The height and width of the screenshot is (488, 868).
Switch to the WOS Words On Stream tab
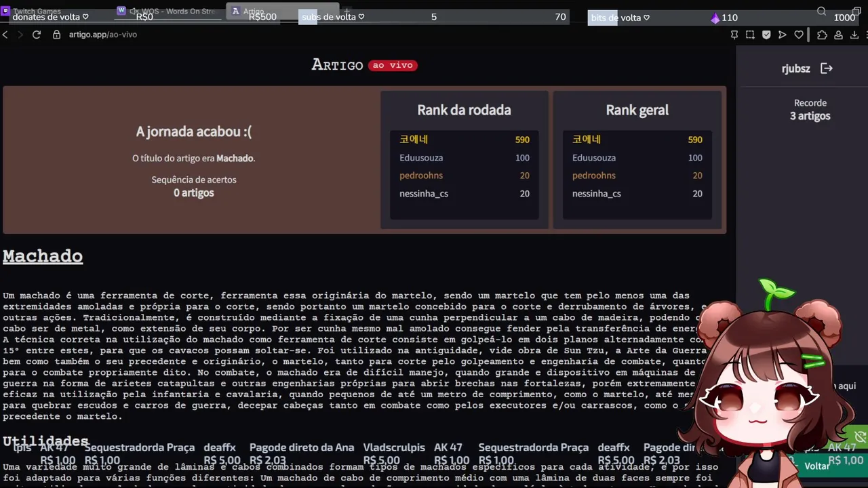point(167,12)
